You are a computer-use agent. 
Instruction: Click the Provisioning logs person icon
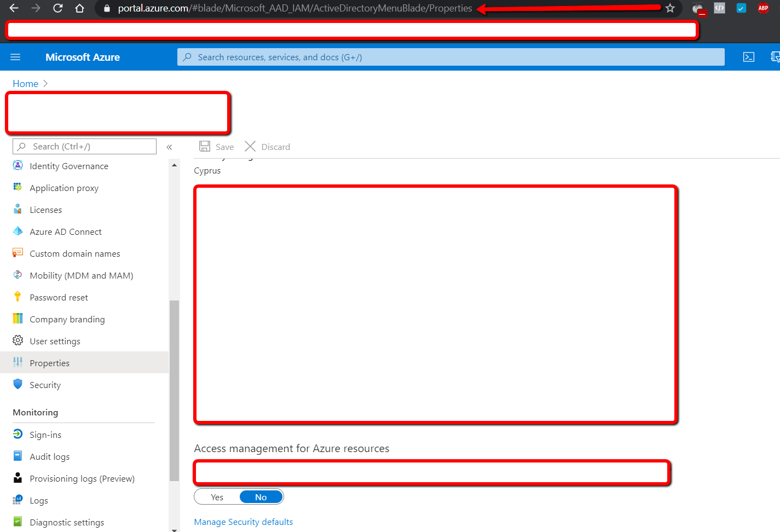tap(18, 478)
